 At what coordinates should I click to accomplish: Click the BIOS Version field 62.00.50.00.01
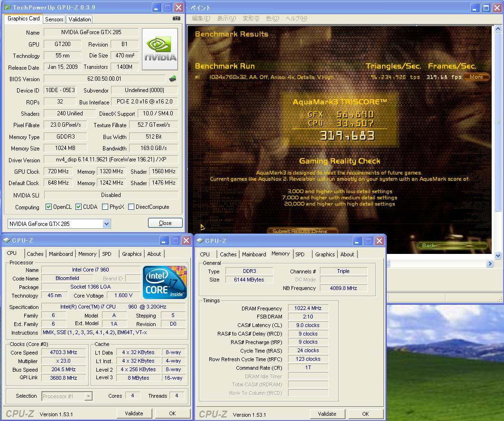pyautogui.click(x=104, y=79)
